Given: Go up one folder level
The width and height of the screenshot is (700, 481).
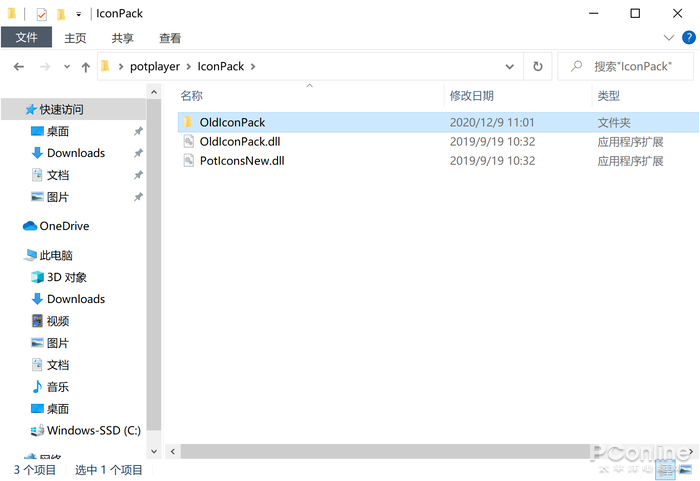Looking at the screenshot, I should (86, 67).
